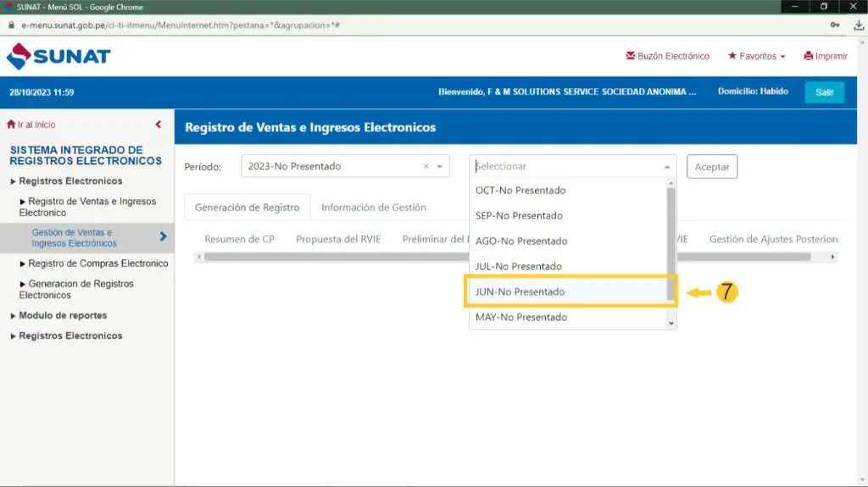The image size is (868, 487).
Task: Click the SUNAT logo
Action: point(58,57)
